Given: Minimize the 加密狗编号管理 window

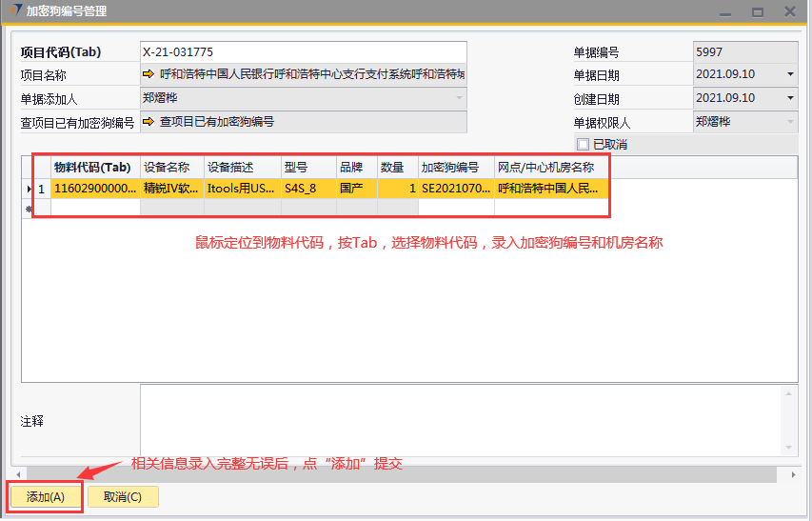Looking at the screenshot, I should click(x=726, y=11).
